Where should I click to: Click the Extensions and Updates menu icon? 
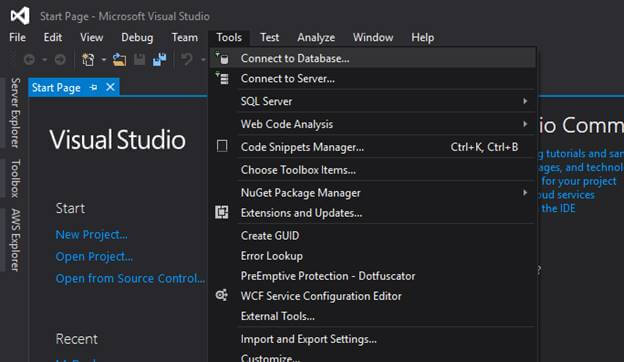pos(222,212)
